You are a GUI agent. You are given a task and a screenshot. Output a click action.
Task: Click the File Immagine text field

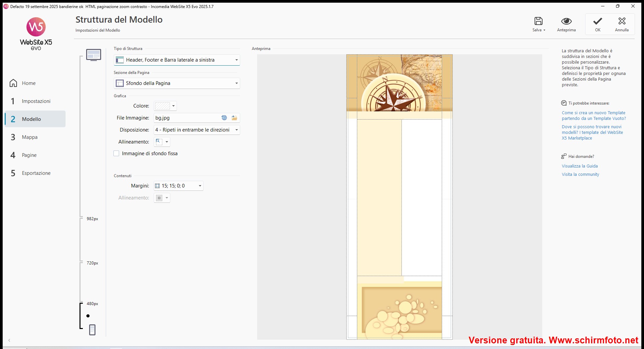[186, 118]
